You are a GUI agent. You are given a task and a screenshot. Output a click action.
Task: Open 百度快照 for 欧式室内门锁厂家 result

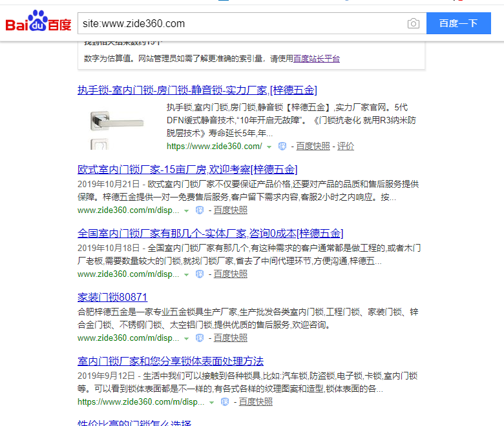(x=231, y=210)
